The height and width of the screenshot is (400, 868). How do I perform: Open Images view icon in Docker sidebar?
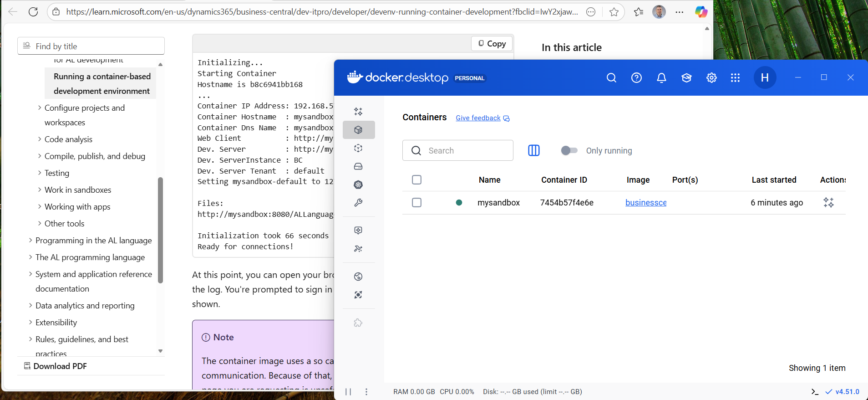(358, 148)
